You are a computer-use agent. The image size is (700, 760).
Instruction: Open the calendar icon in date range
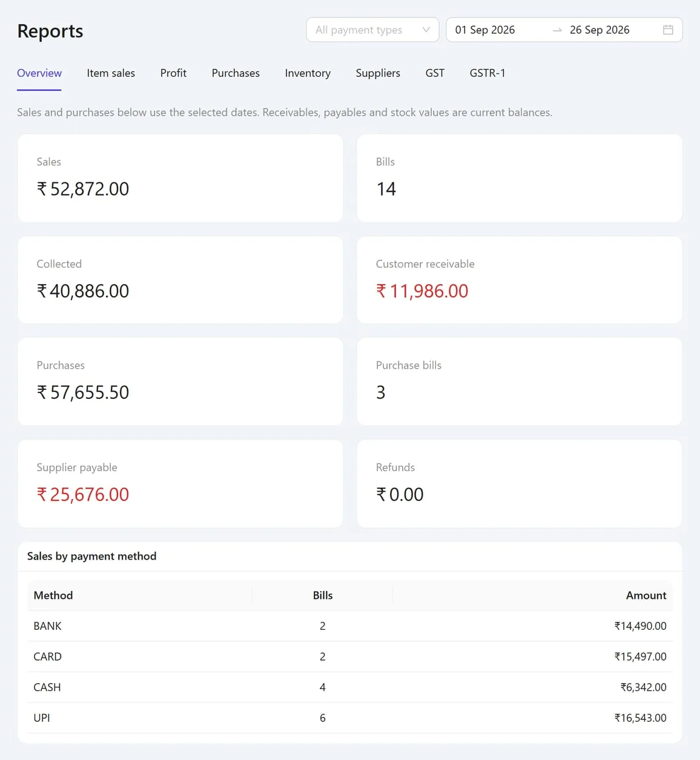point(668,30)
